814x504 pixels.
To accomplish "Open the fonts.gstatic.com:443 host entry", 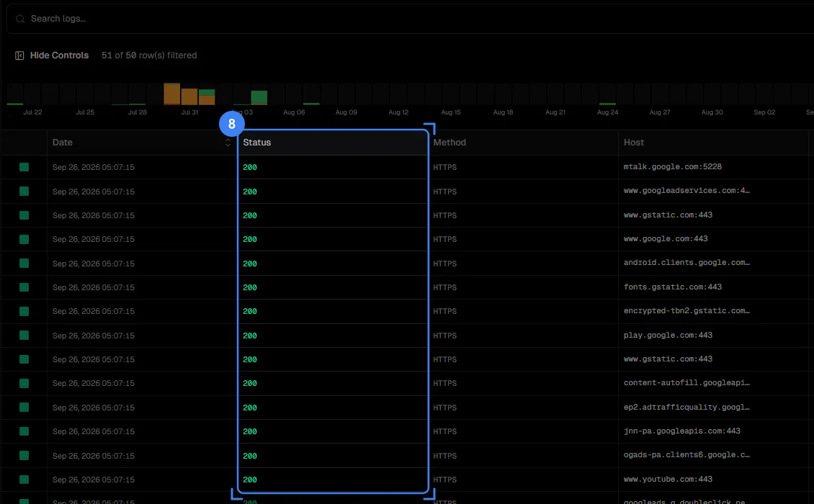I will click(672, 287).
